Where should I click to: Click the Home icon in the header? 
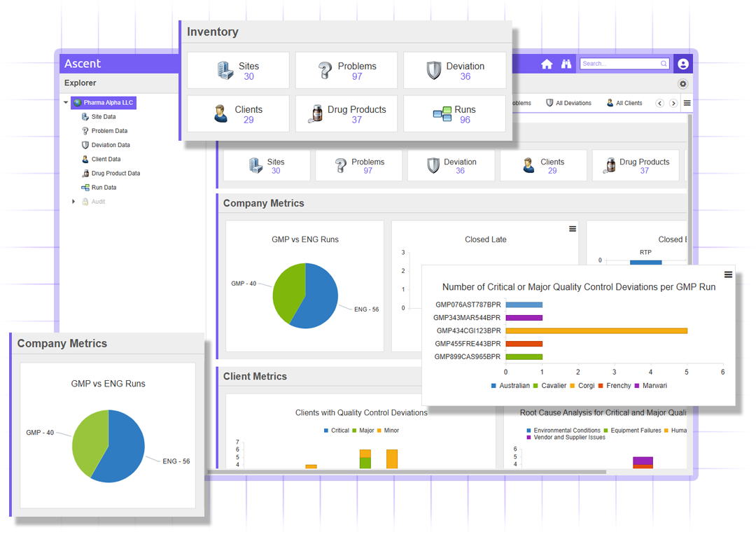click(x=547, y=64)
